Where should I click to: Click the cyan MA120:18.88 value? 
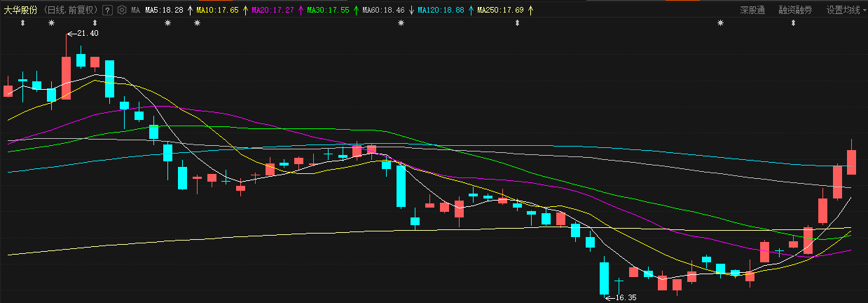[x=441, y=11]
